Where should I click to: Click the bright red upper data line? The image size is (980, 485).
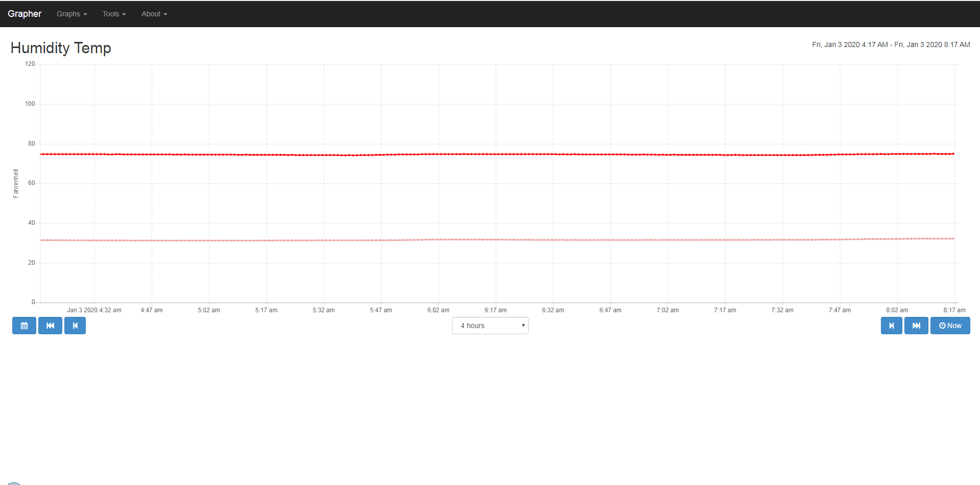tap(497, 154)
